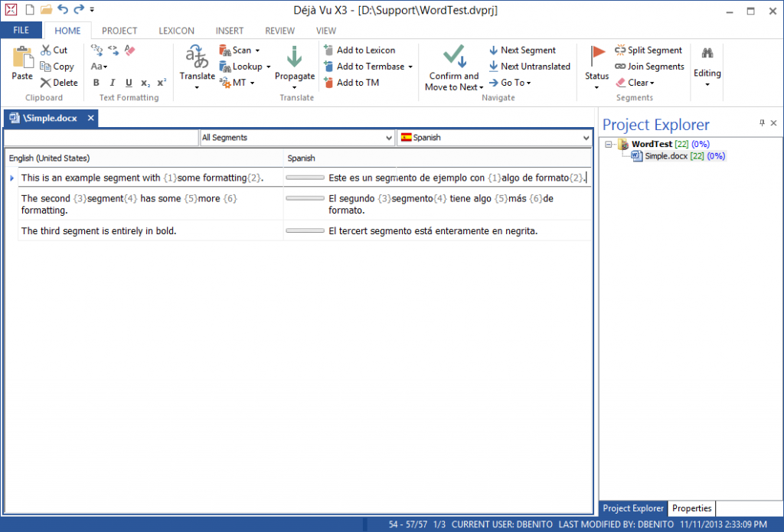Viewport: 784px width, 532px height.
Task: Click Add to Termbase
Action: pyautogui.click(x=364, y=67)
